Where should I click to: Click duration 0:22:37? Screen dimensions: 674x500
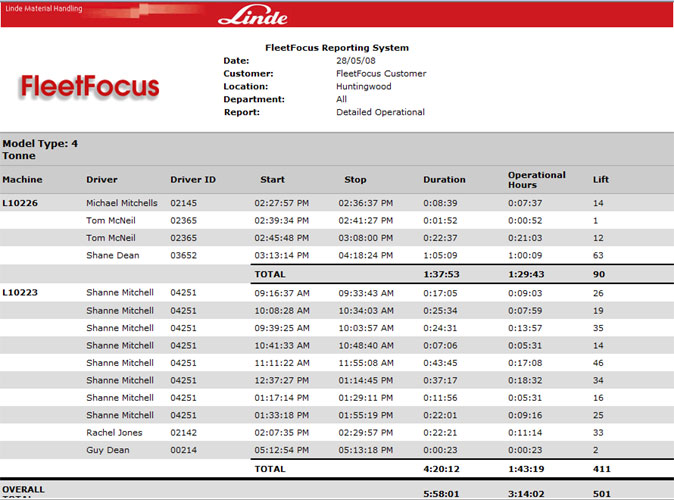tap(440, 238)
